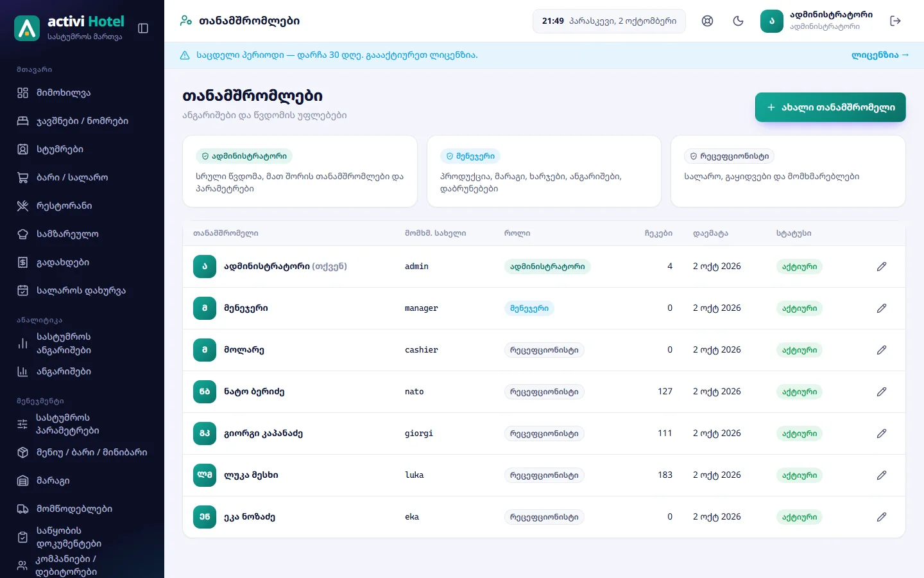Open მომწოდებლები in the sidebar

tap(82, 509)
